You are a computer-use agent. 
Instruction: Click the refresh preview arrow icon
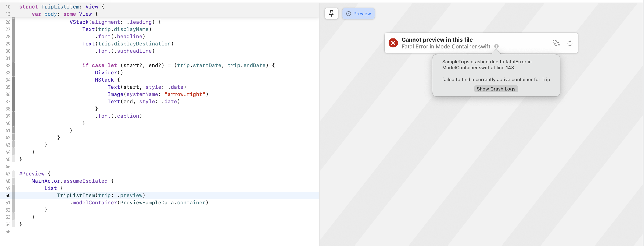coord(569,43)
